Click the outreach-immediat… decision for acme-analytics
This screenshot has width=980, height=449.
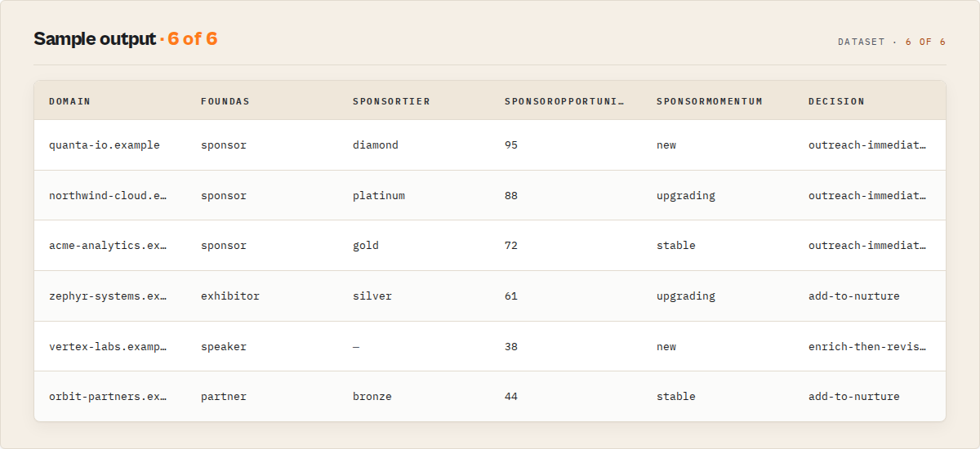pos(867,246)
